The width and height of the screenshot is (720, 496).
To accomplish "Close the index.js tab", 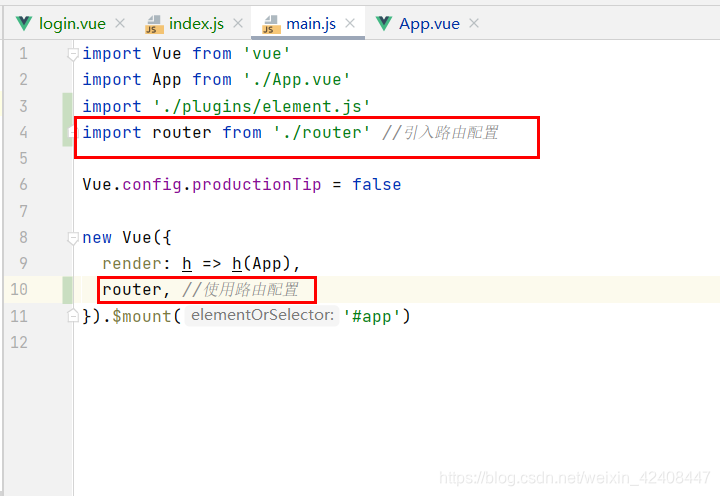I will [238, 23].
